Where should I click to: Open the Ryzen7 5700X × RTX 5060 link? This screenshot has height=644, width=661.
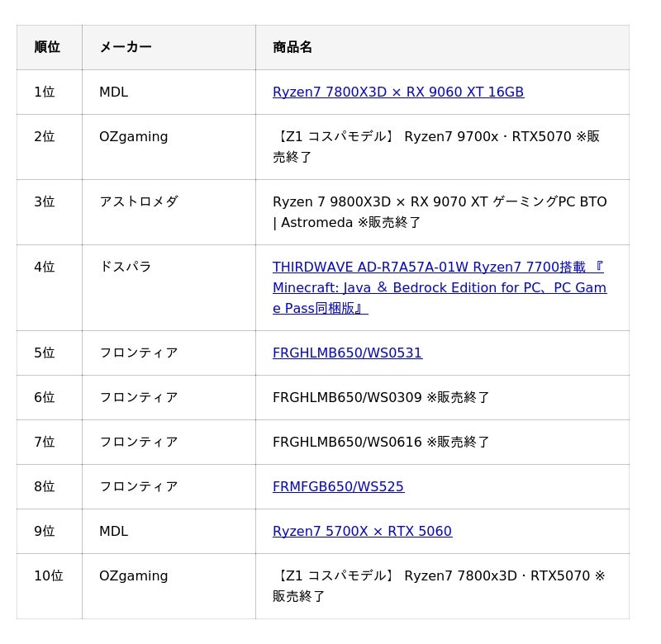point(362,531)
